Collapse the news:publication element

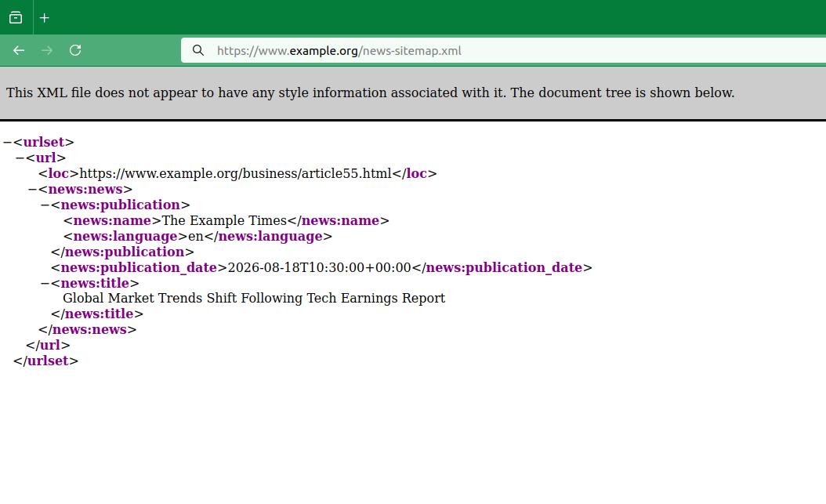45,205
